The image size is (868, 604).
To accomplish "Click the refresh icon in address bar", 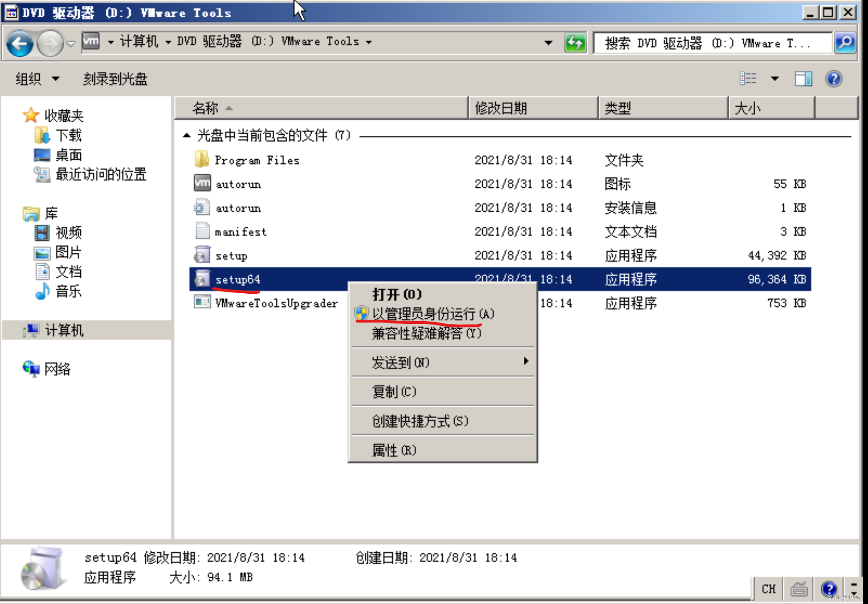I will point(575,43).
